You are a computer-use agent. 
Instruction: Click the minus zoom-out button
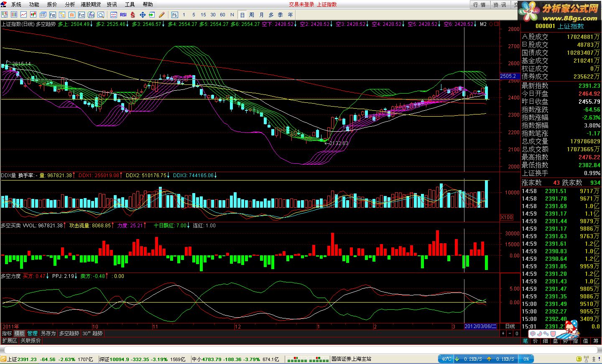510,333
